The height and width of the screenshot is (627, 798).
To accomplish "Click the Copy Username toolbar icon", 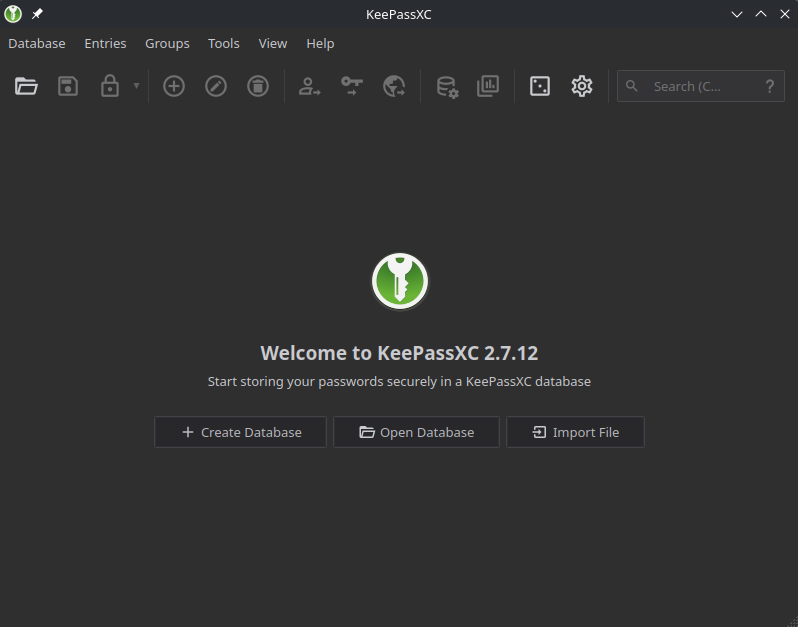I will point(309,86).
